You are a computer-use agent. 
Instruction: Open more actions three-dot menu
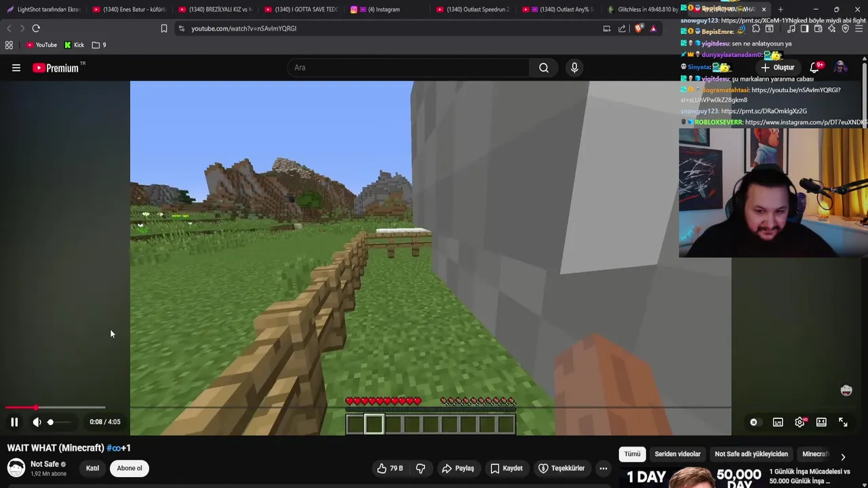click(603, 468)
